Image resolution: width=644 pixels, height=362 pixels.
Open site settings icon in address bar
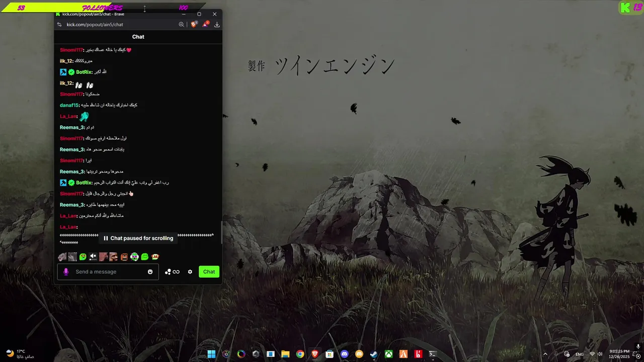(59, 24)
